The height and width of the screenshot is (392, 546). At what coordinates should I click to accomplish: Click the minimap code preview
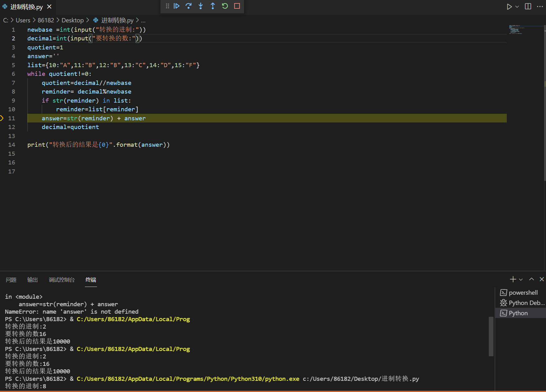516,30
